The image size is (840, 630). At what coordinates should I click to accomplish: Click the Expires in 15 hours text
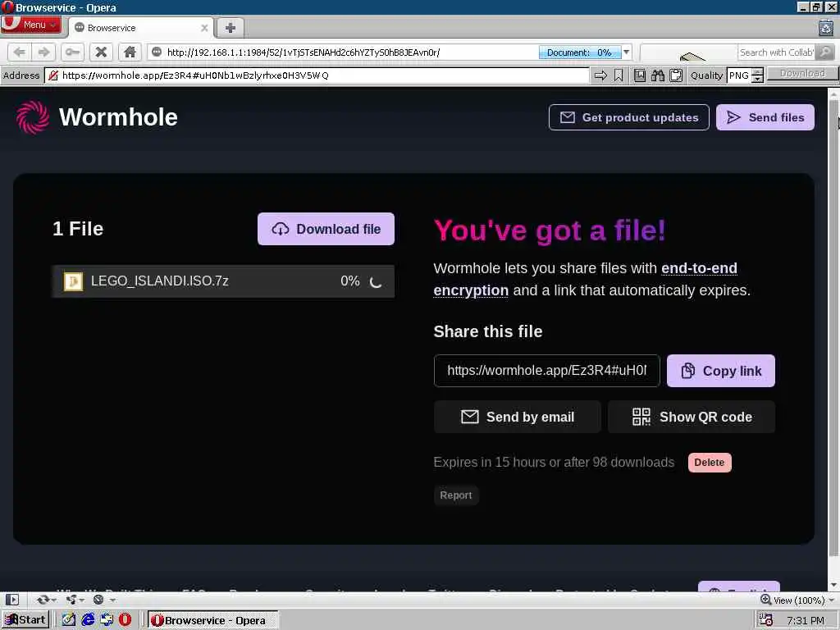554,463
